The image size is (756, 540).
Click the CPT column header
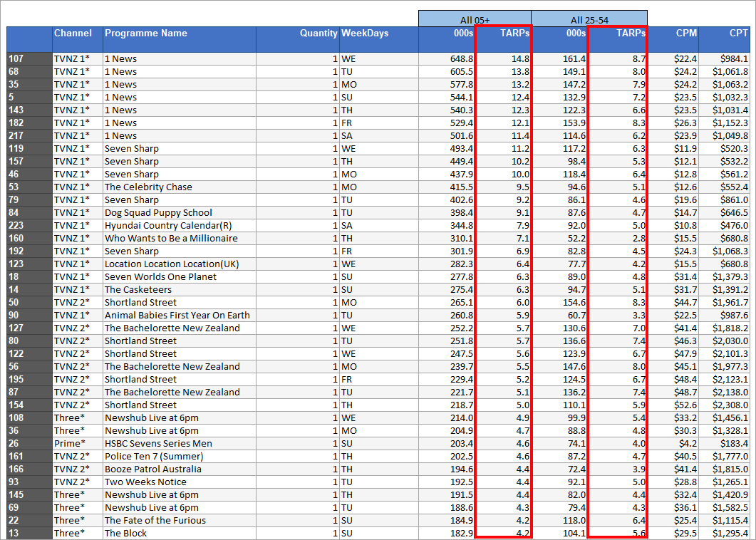tap(724, 39)
